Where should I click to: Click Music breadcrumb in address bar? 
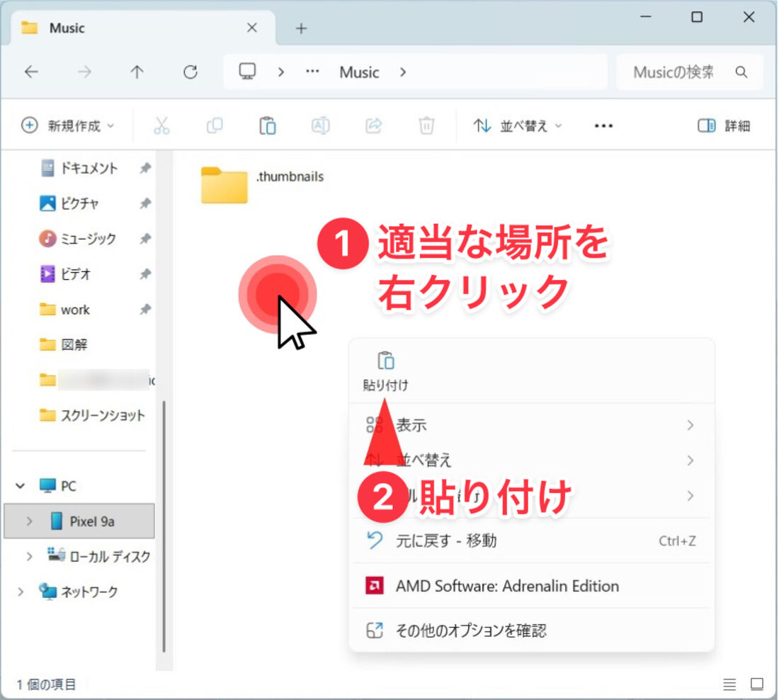pos(359,72)
